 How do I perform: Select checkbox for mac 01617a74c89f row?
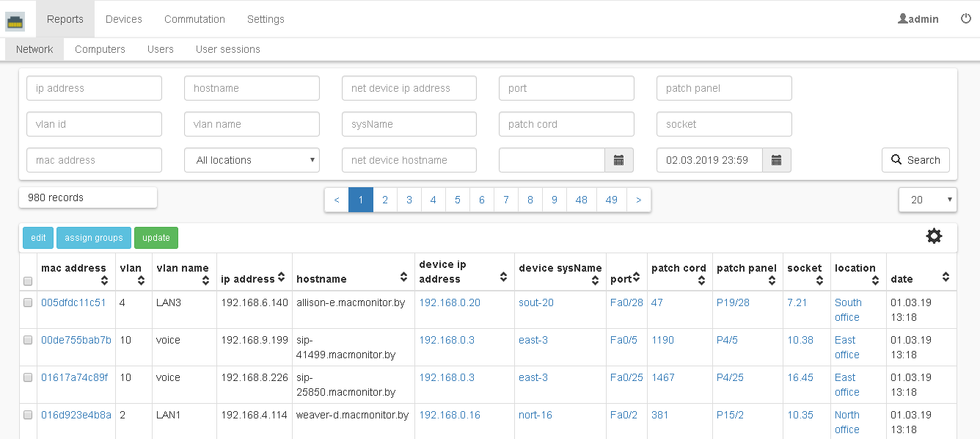click(x=28, y=377)
